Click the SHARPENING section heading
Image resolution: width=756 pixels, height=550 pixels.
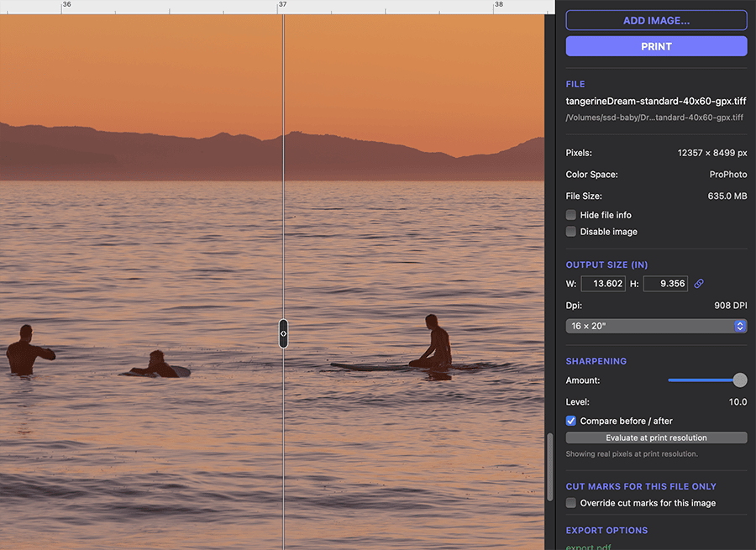[x=596, y=361]
